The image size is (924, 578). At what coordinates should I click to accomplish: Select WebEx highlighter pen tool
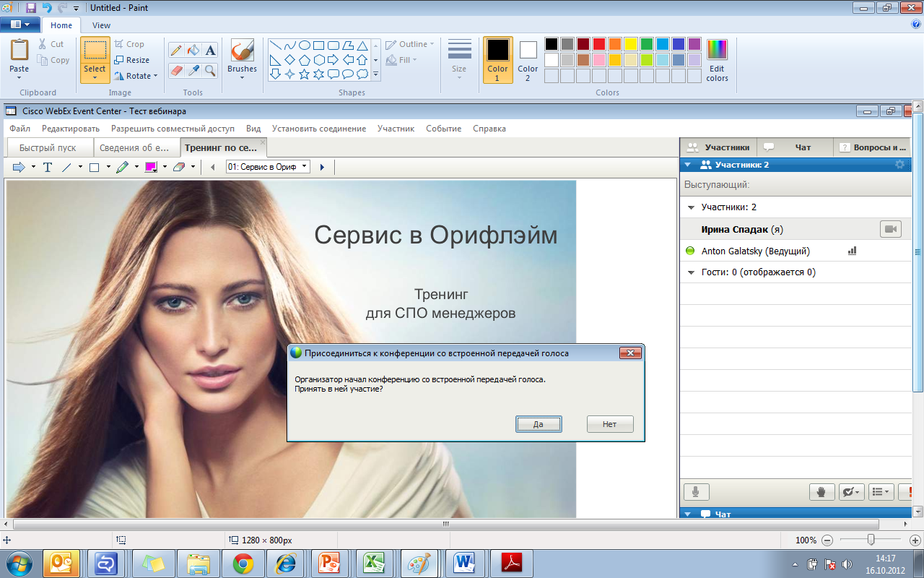point(122,167)
